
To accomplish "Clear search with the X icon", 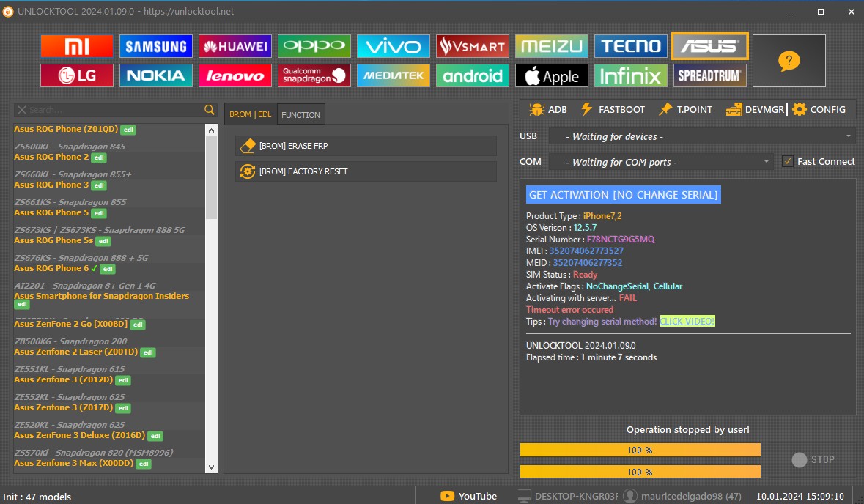I will tap(22, 110).
